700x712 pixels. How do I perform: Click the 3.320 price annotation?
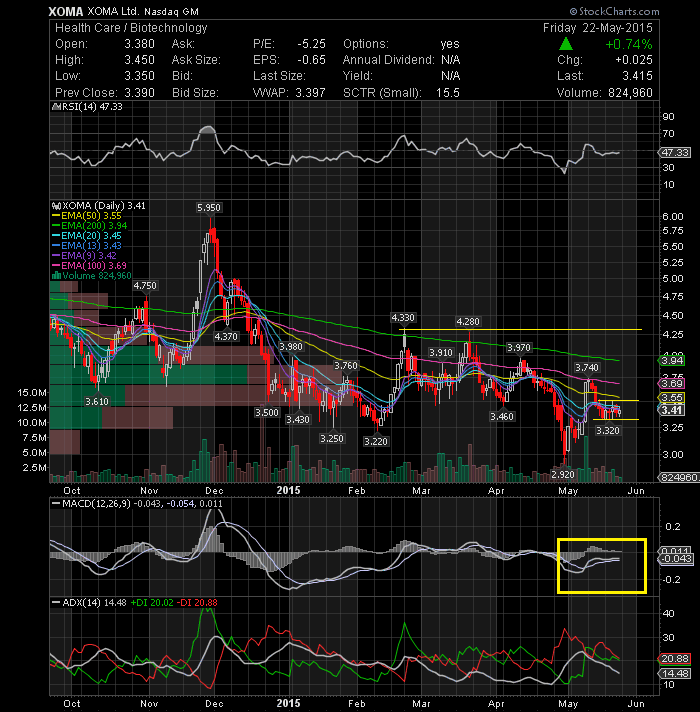[607, 430]
